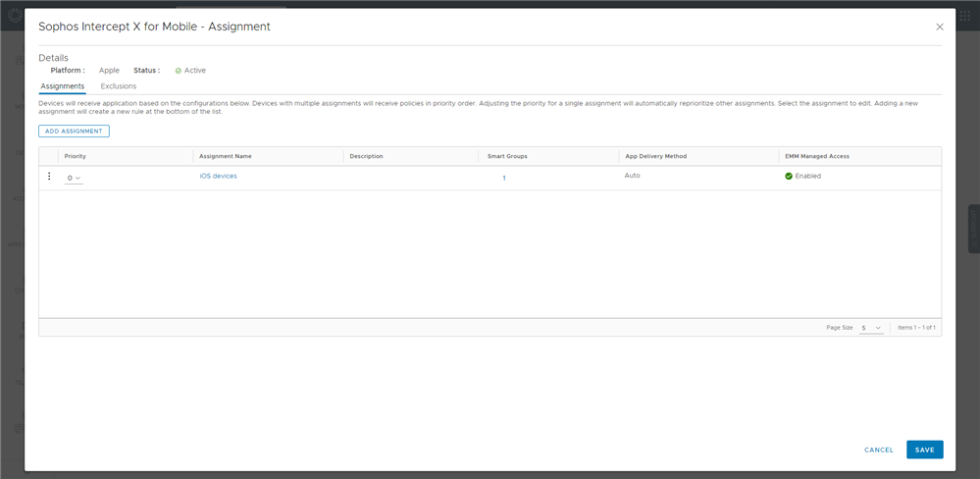
Task: Select the Auto delivery method cell
Action: pyautogui.click(x=632, y=176)
